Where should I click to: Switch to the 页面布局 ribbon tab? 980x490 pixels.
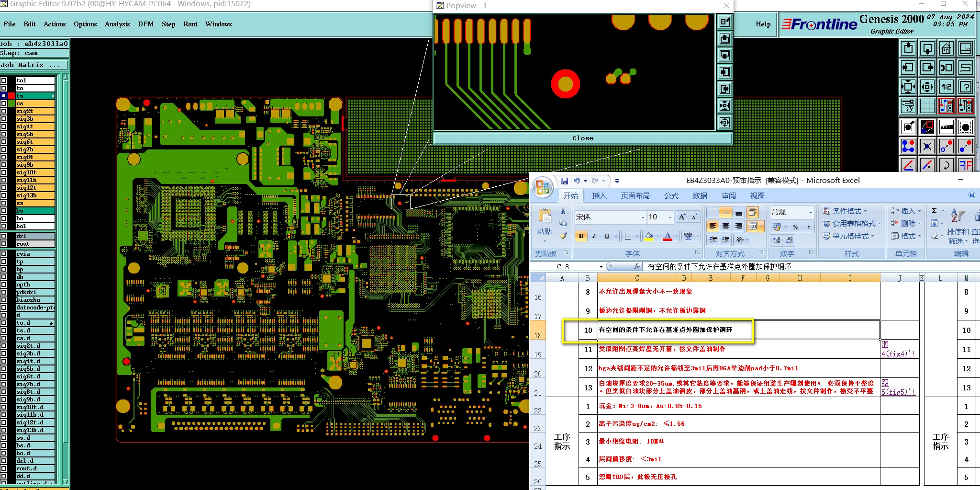click(635, 195)
